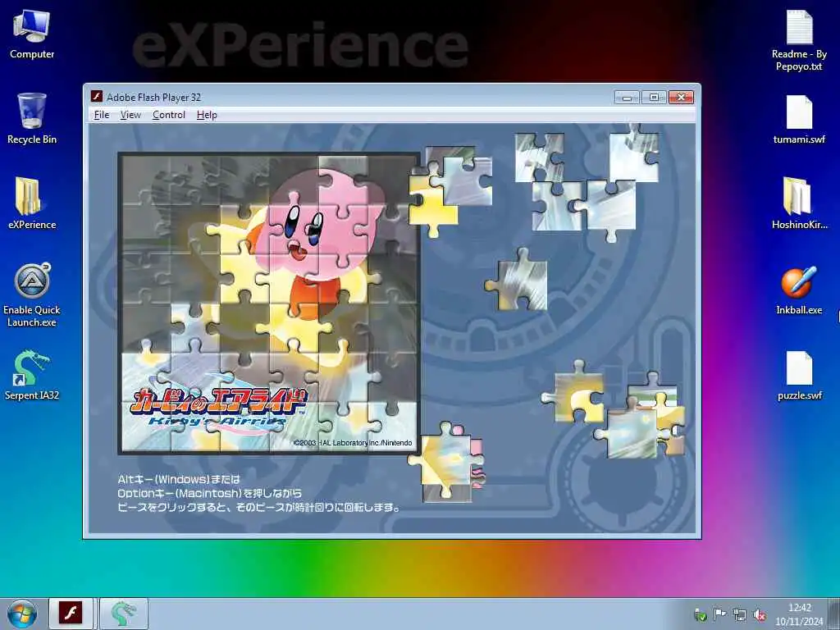840x630 pixels.
Task: Select the tumami.swf file icon
Action: point(799,119)
